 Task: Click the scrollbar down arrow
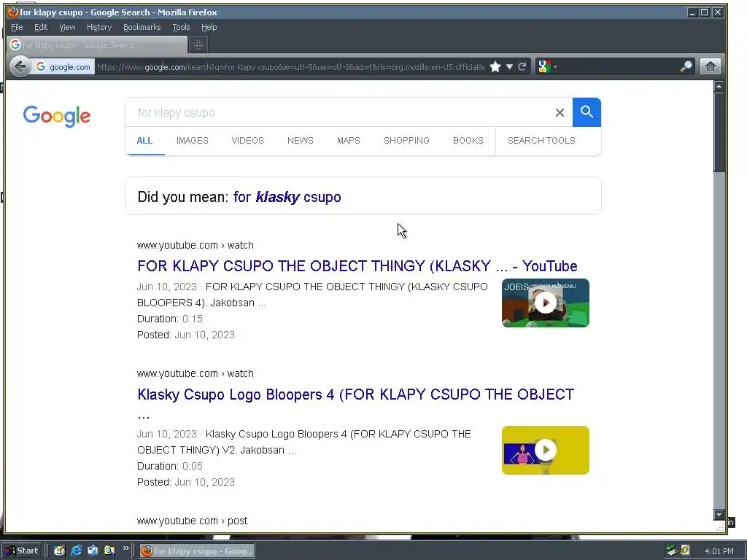point(719,515)
